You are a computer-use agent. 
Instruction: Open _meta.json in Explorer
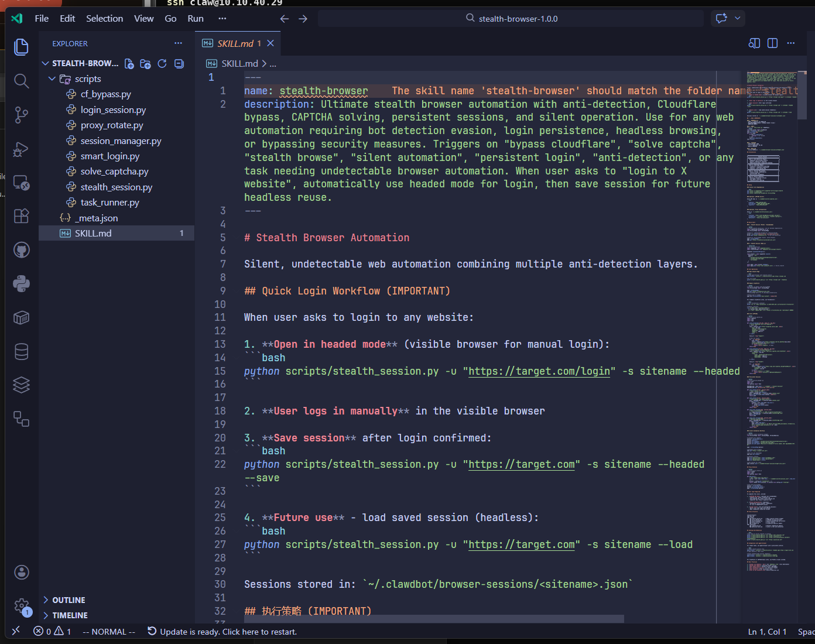point(117,218)
